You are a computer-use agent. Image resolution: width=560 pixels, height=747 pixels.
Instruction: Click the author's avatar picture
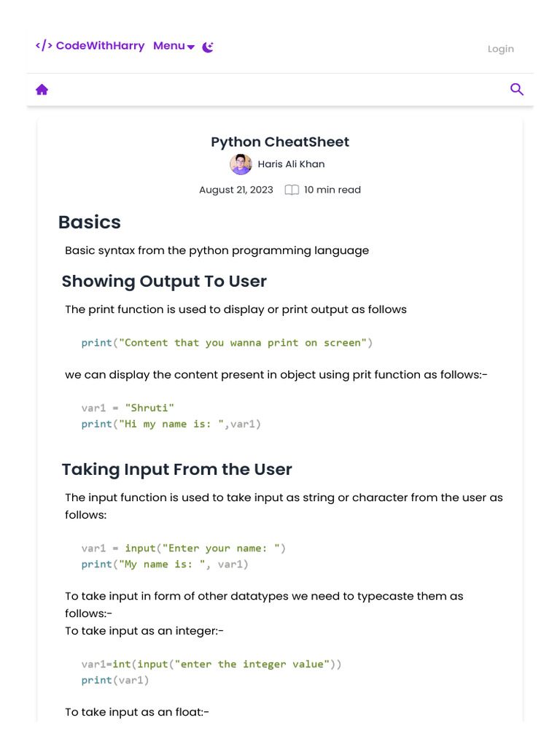pos(241,164)
